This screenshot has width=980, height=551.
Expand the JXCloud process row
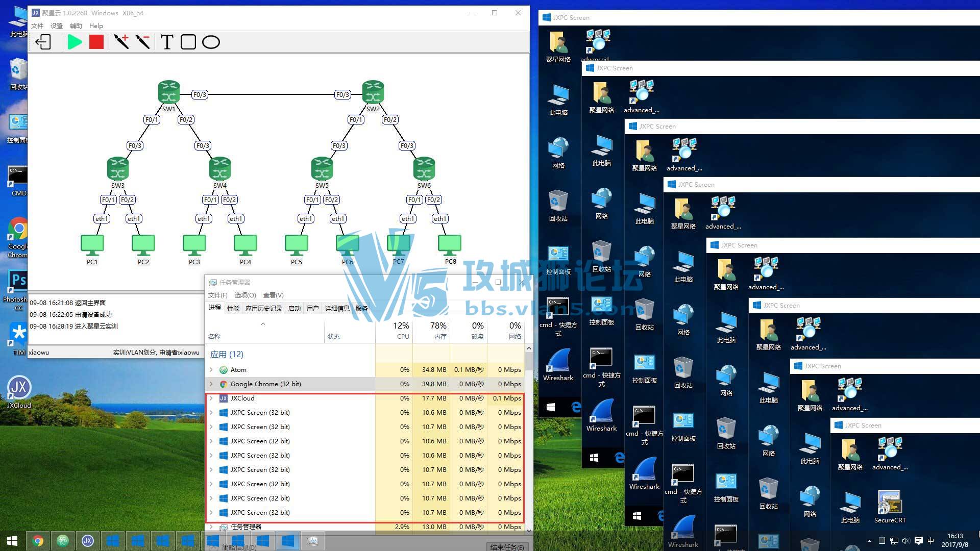211,398
